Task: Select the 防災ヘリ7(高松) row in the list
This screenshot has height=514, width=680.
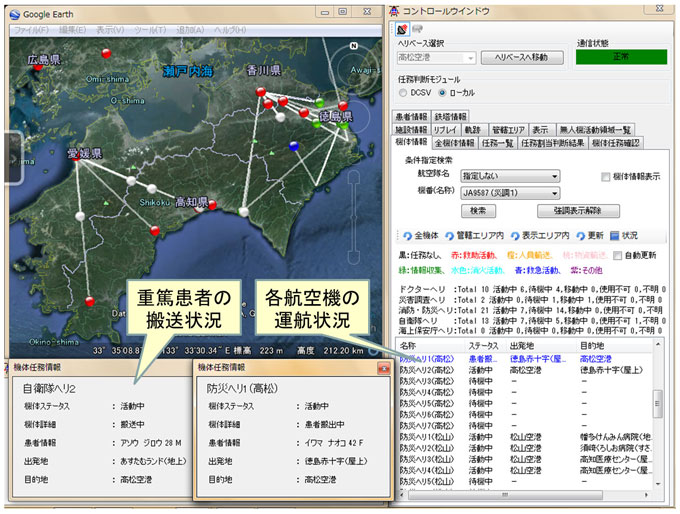Action: (525, 426)
